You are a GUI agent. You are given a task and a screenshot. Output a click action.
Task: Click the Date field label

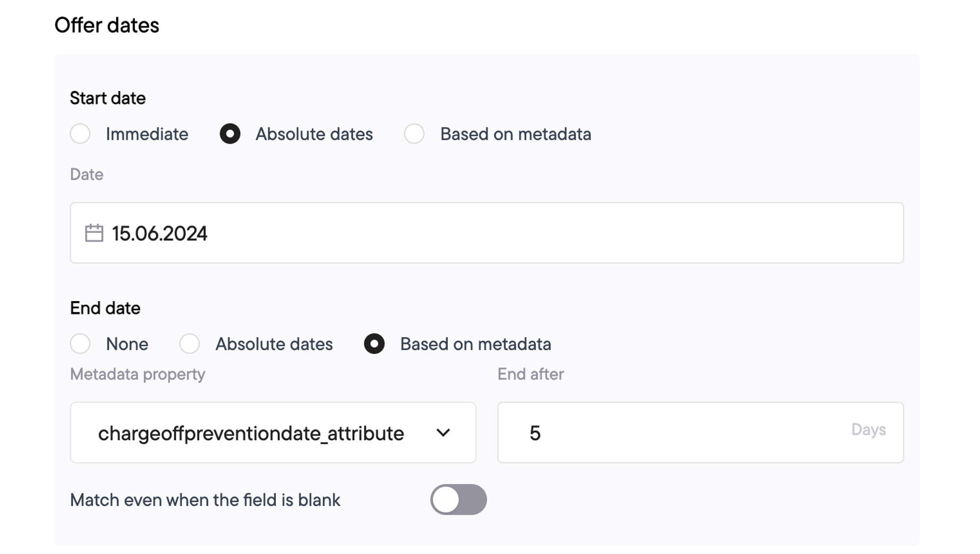[87, 175]
